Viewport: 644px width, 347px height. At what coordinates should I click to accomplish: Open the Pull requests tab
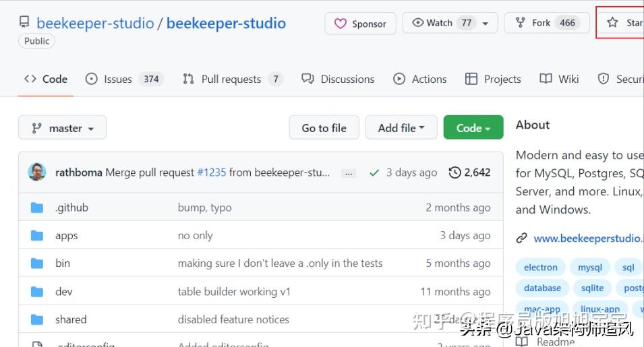click(233, 79)
